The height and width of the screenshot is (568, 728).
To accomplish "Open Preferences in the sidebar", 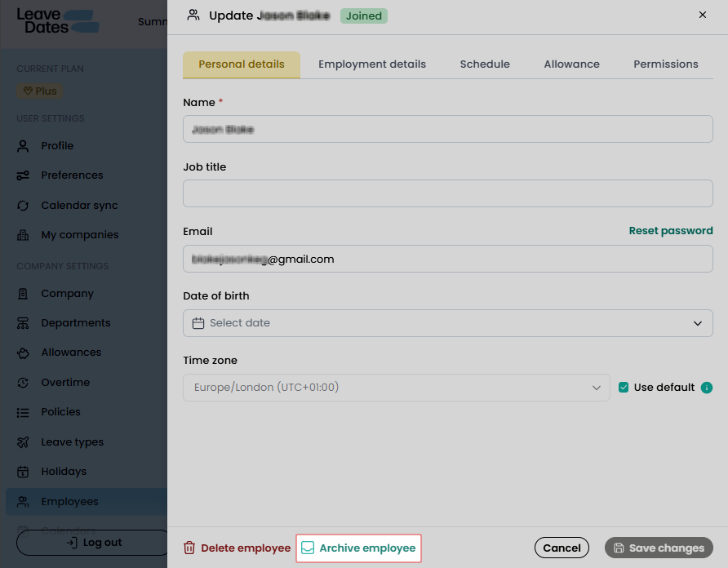I will pyautogui.click(x=72, y=175).
